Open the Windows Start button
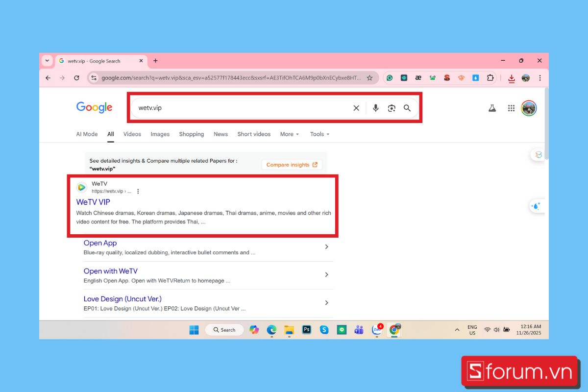 click(194, 330)
